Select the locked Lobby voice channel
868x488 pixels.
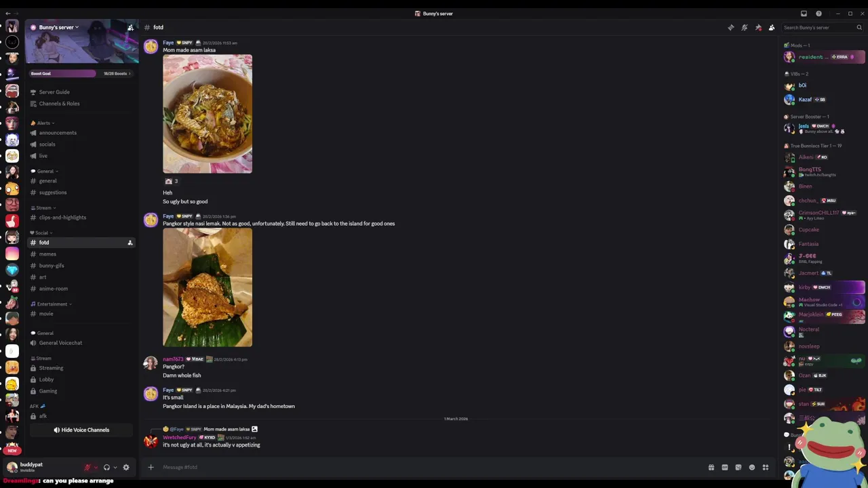click(46, 380)
